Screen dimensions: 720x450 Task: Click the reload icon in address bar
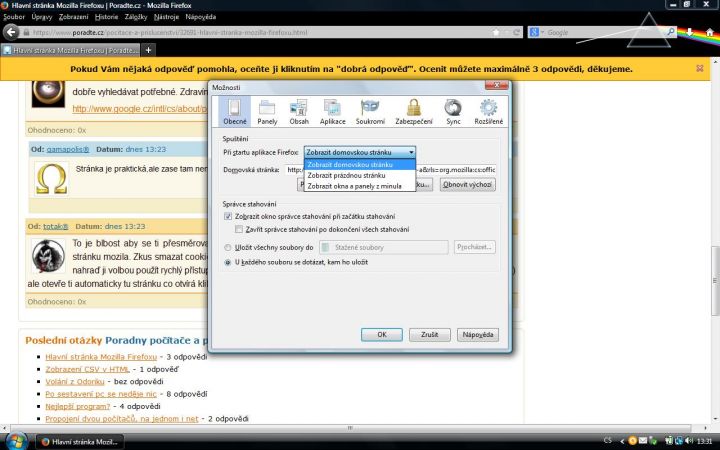coord(517,32)
